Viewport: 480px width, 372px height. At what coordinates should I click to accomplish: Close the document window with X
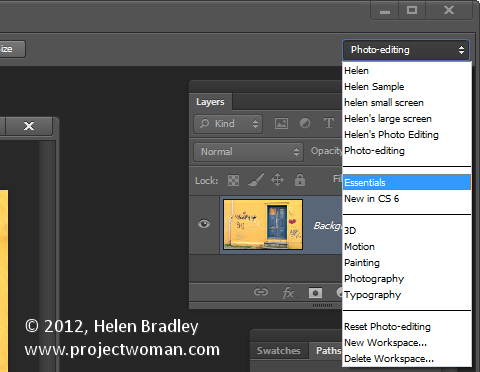(29, 126)
